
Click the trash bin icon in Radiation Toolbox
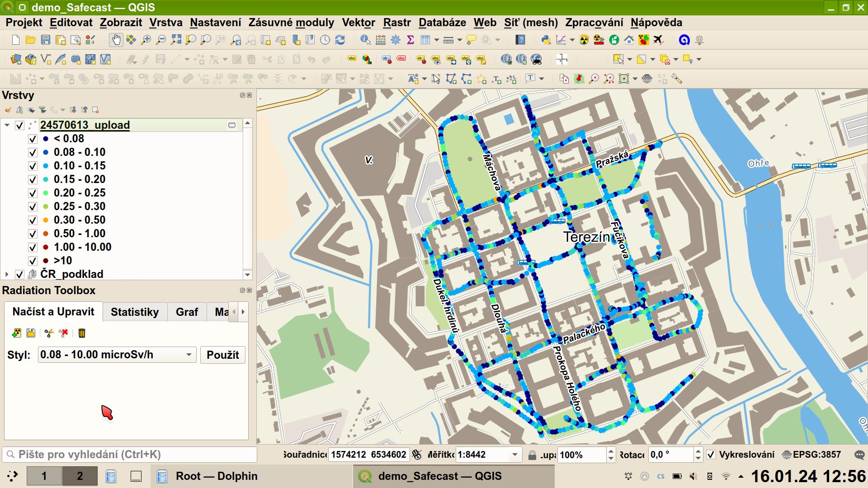tap(82, 333)
